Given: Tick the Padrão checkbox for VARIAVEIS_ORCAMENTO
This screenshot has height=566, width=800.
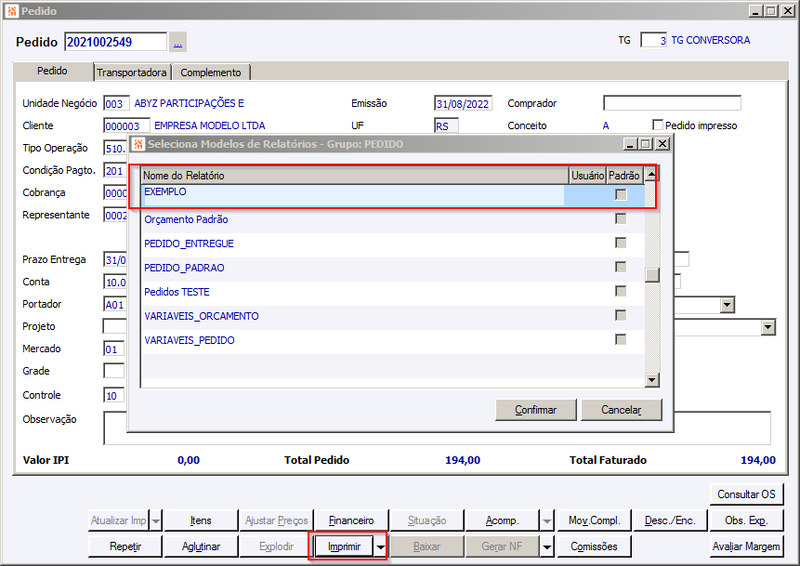Looking at the screenshot, I should coord(620,315).
